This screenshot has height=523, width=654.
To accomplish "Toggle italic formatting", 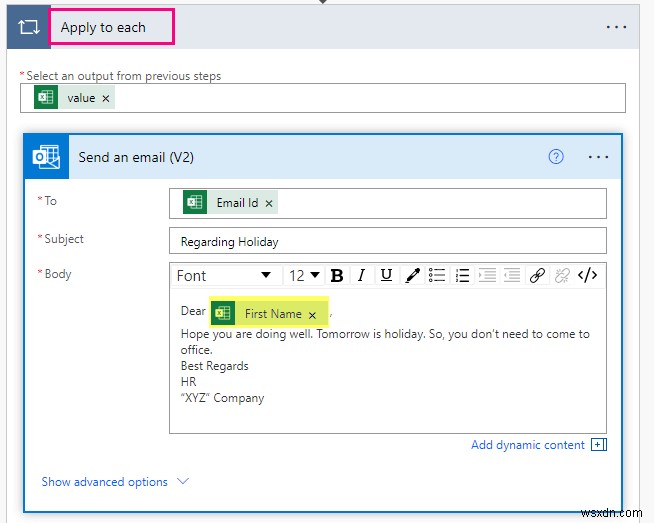I will tap(361, 276).
